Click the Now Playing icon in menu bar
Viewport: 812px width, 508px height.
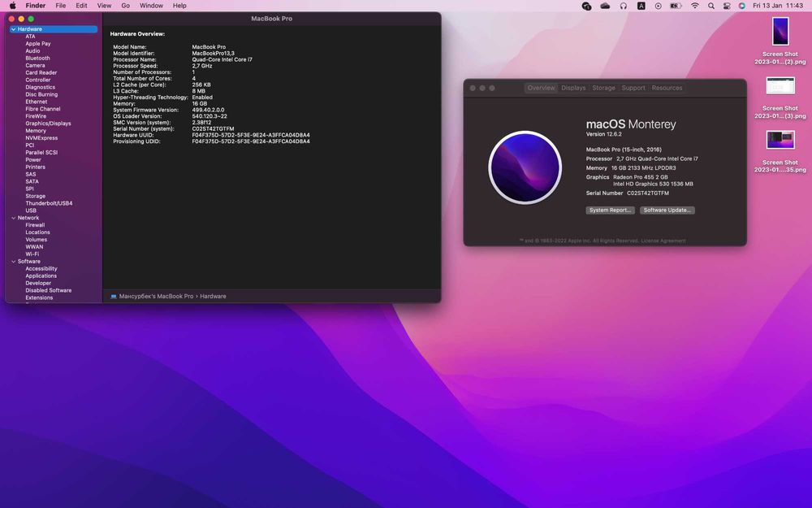click(x=659, y=6)
